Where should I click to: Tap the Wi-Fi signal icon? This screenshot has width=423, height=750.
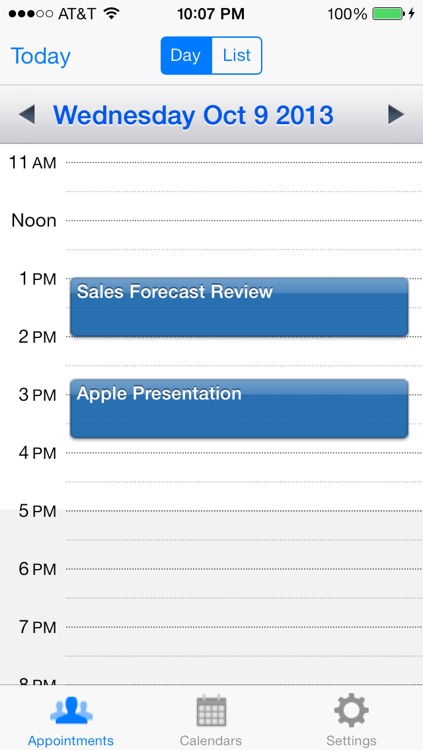[111, 14]
